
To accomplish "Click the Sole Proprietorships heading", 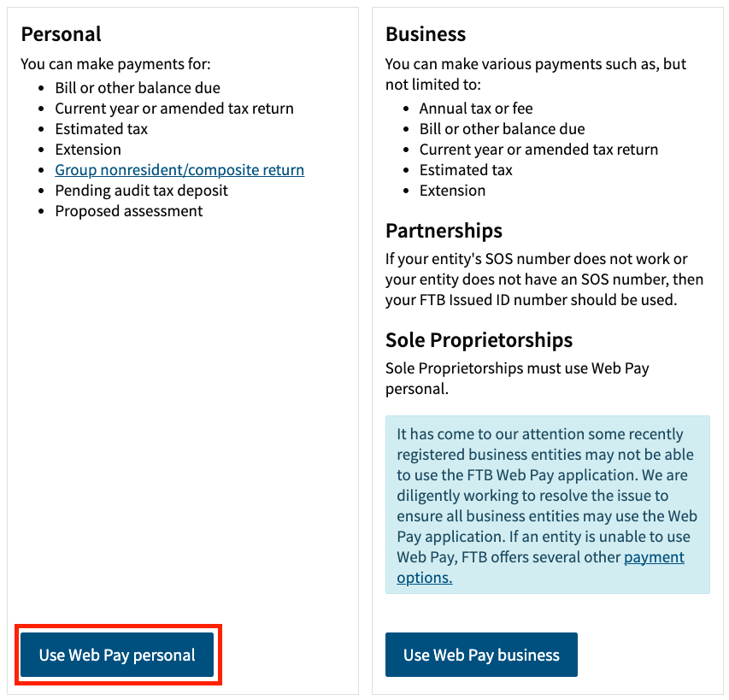I will 478,339.
